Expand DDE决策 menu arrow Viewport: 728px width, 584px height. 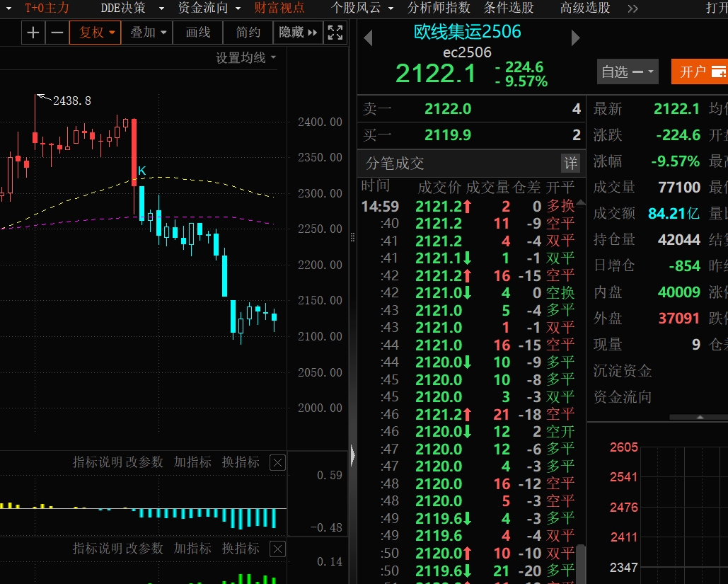[x=161, y=8]
